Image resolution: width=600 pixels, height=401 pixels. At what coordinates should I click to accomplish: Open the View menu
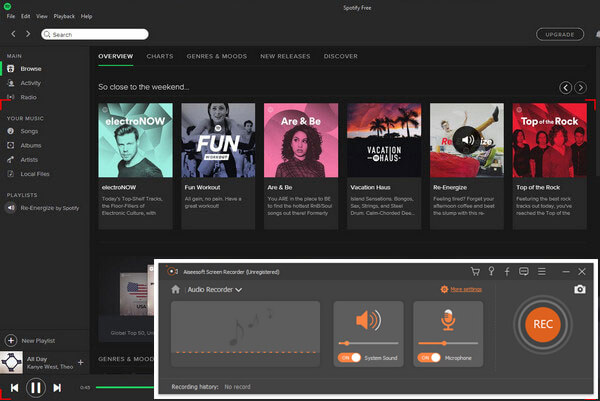42,16
